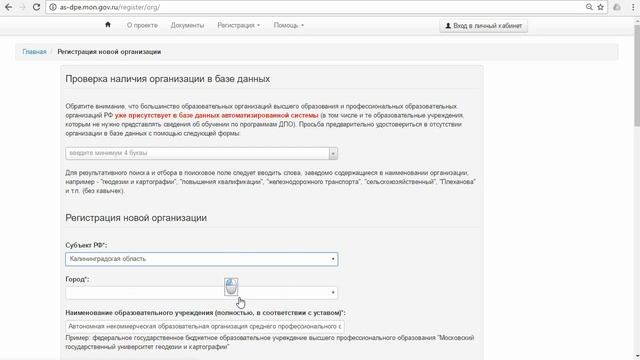640x360 pixels.
Task: Bookmark this page with the star icon
Action: point(600,7)
